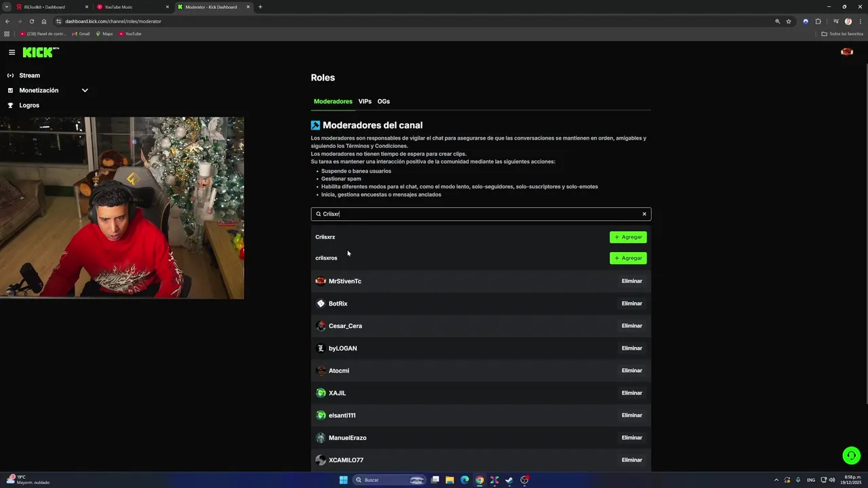Click the webcam overlay video
The height and width of the screenshot is (488, 868).
(122, 208)
